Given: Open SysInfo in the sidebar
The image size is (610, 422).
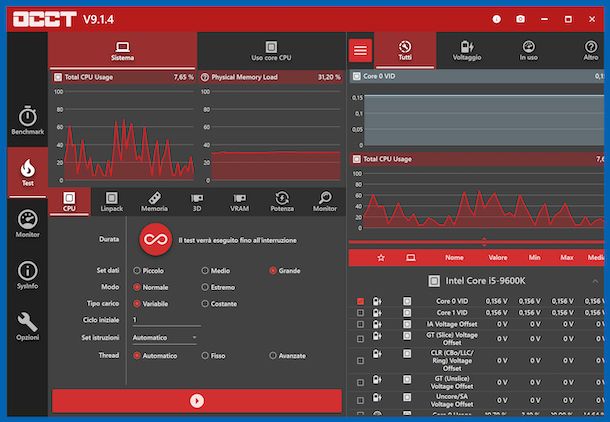Looking at the screenshot, I should click(x=28, y=275).
